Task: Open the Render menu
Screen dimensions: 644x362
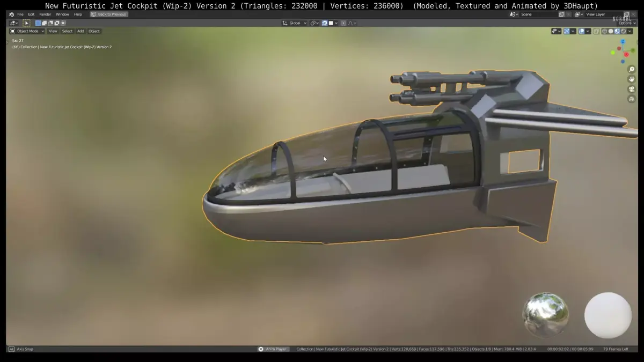Action: pyautogui.click(x=45, y=14)
